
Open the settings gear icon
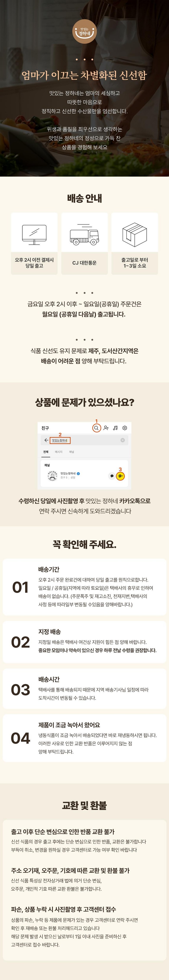[x=125, y=428]
